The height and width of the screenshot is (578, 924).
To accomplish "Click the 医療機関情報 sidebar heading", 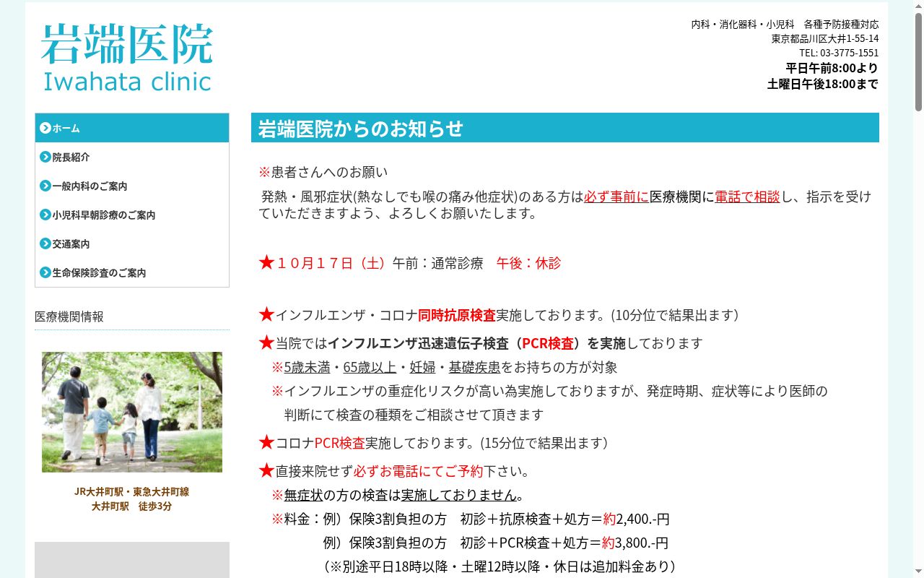I will (69, 316).
